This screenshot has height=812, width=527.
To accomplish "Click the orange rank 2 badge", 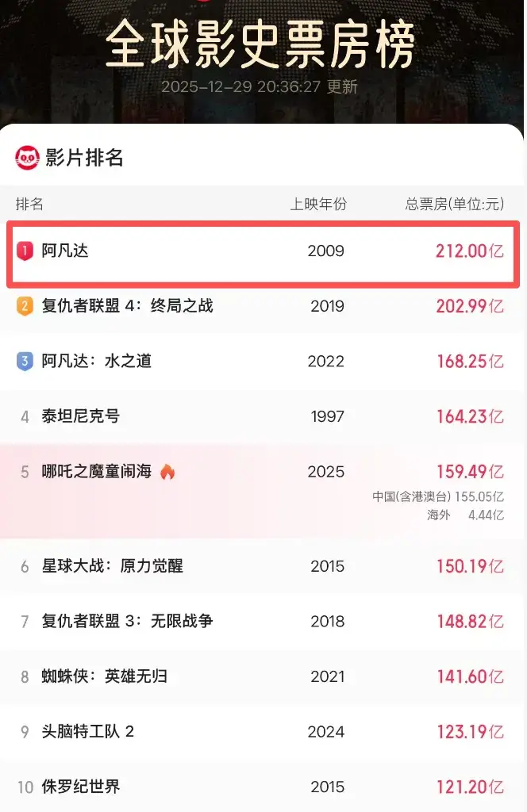I will (x=25, y=306).
